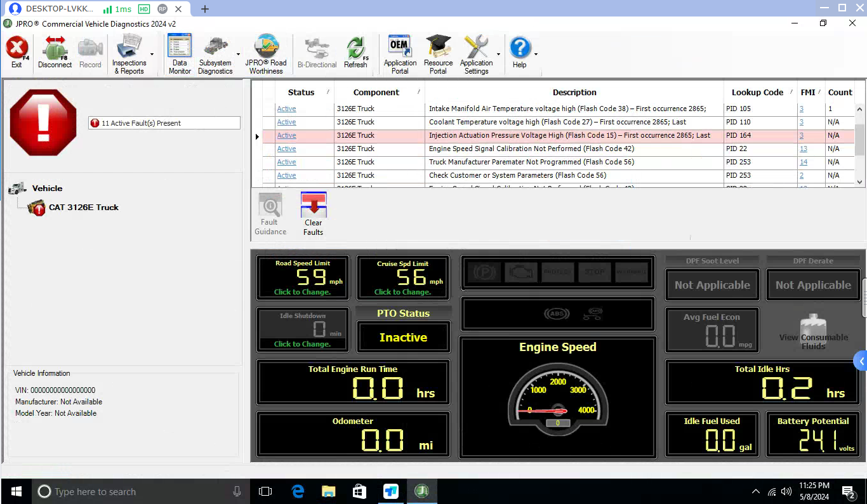This screenshot has width=867, height=504.
Task: Open the OEM Application Portal
Action: click(400, 53)
